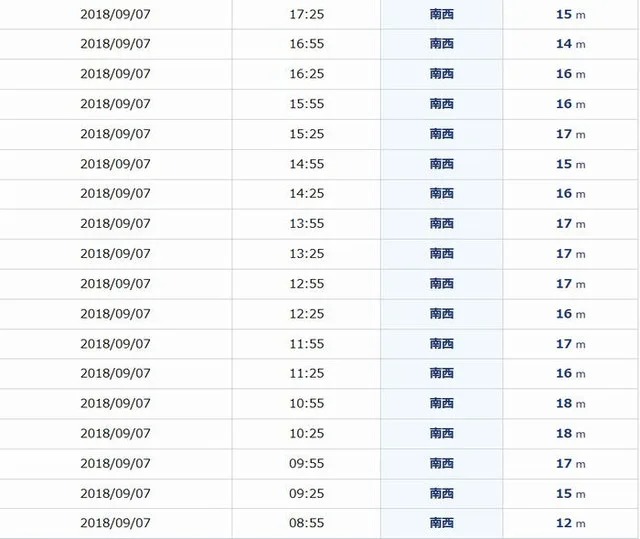Click the 17:25 time cell
This screenshot has width=640, height=539.
[307, 14]
